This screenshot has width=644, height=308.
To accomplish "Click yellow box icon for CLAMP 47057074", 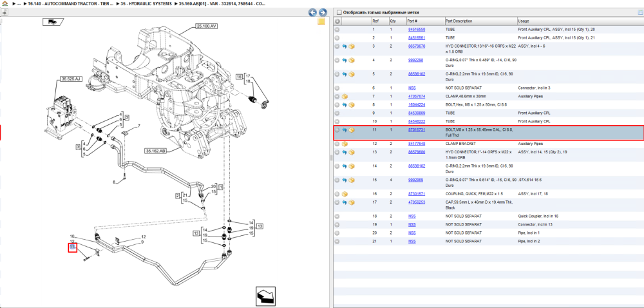I will [345, 97].
